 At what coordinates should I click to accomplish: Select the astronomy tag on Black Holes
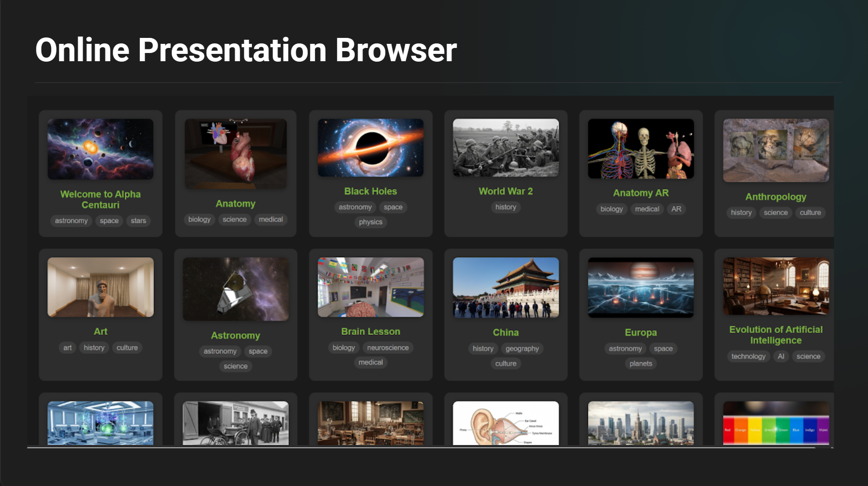pyautogui.click(x=355, y=207)
